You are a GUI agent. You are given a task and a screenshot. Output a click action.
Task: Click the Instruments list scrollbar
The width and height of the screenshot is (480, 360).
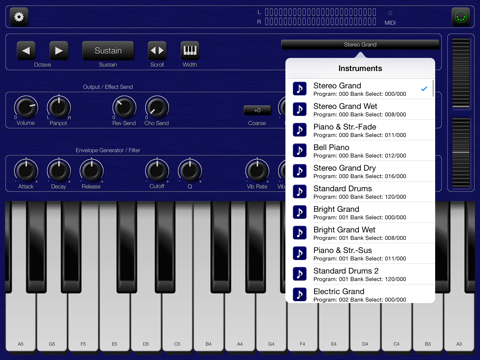pyautogui.click(x=433, y=88)
